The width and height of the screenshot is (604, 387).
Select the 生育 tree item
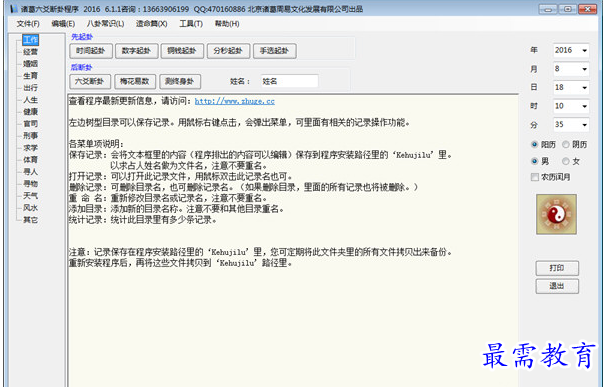coord(30,76)
